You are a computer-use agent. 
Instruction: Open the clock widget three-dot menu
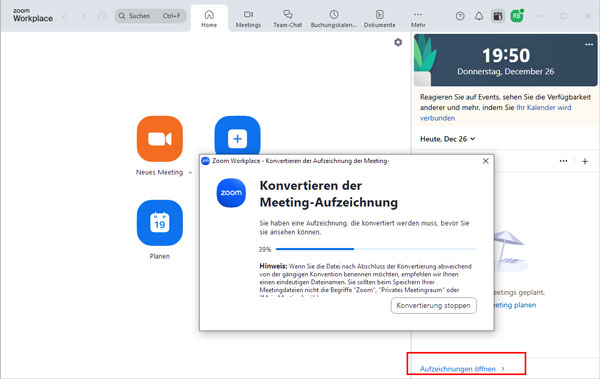click(x=589, y=45)
